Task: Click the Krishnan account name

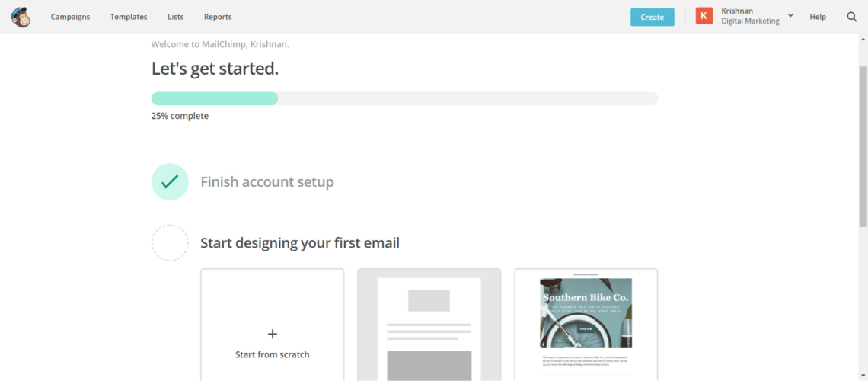Action: point(737,11)
